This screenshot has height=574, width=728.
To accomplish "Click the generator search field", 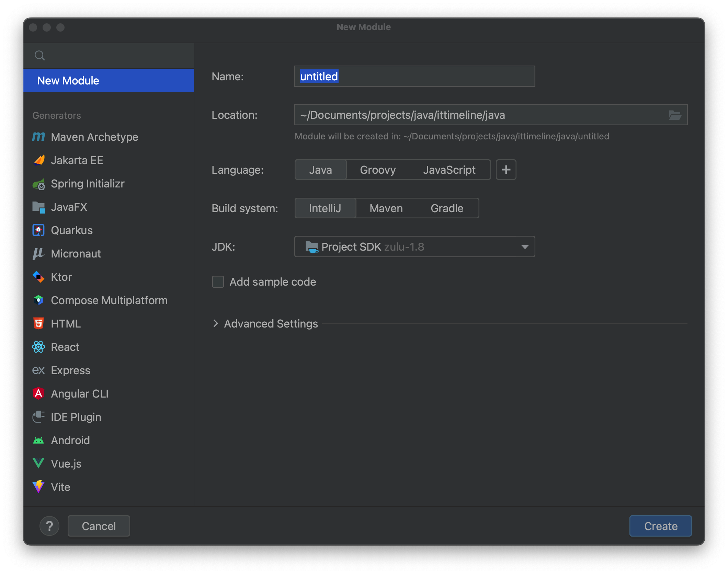I will [x=109, y=56].
